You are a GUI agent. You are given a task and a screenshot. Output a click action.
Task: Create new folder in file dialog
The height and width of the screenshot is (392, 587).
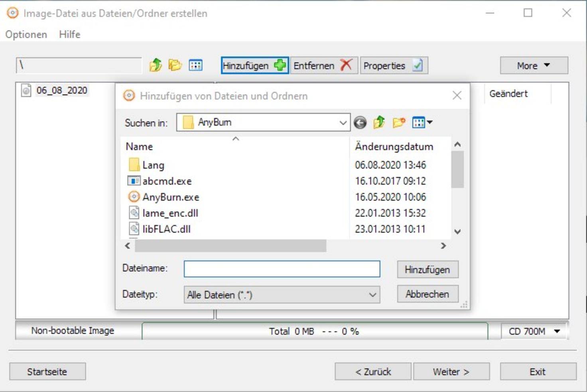coord(399,122)
